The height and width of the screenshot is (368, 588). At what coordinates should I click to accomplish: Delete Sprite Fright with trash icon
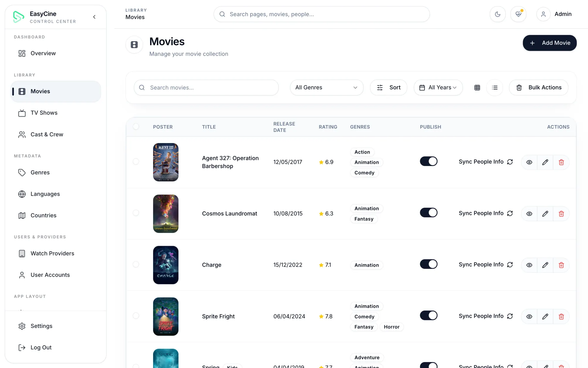[561, 316]
